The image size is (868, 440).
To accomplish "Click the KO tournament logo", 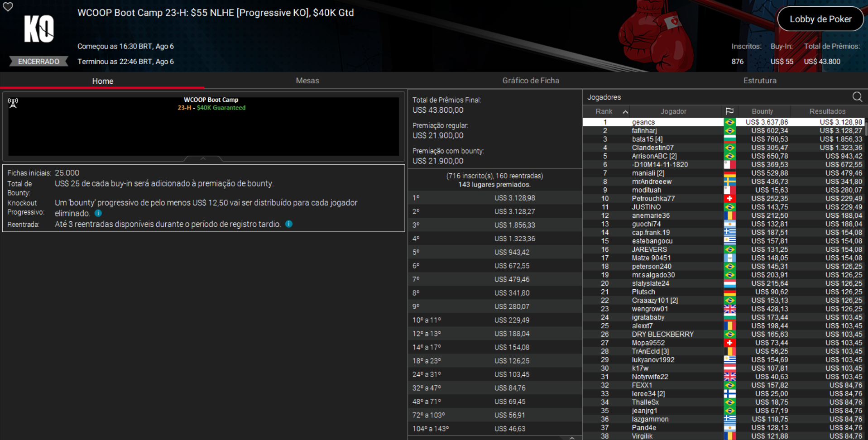I will (39, 29).
